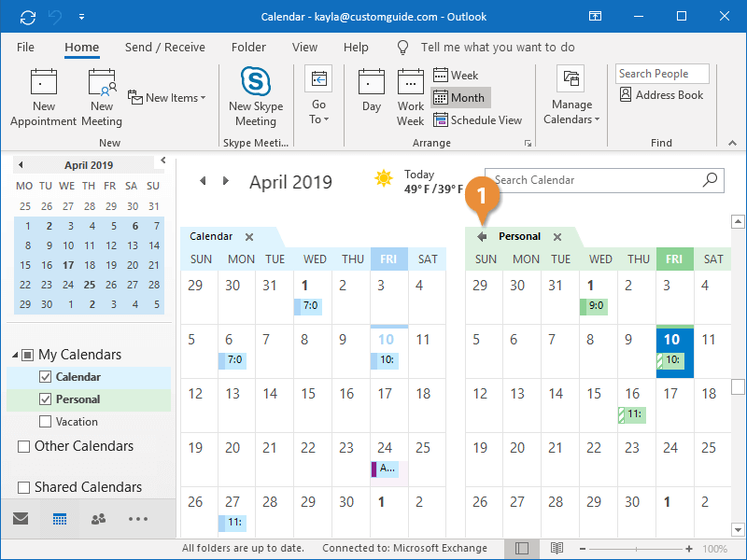Close the Personal calendar tab
747x560 pixels.
pyautogui.click(x=557, y=237)
